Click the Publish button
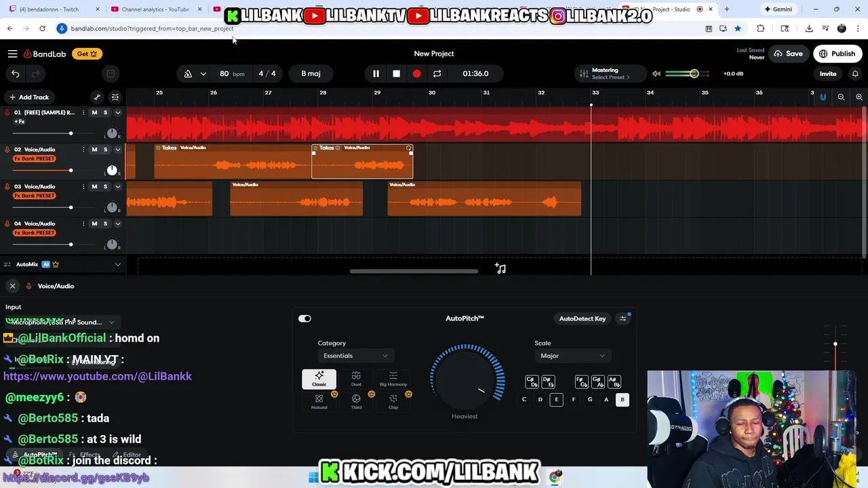Viewport: 868px width, 488px height. [836, 54]
